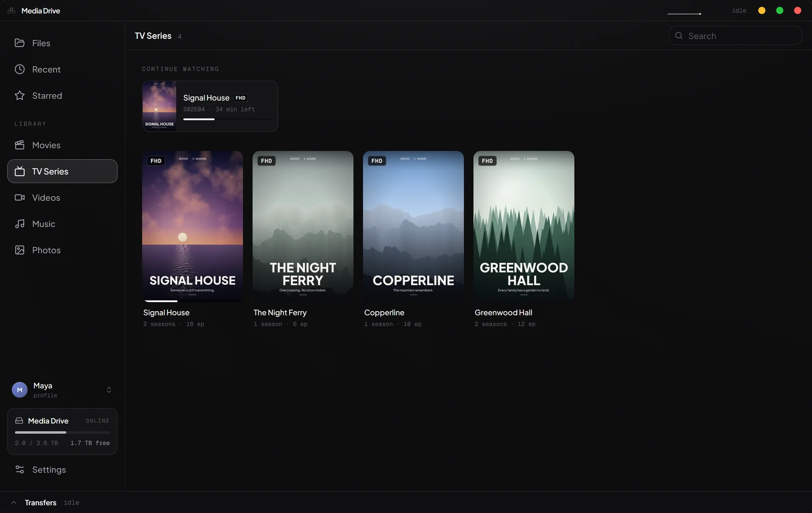Click the Copperline series title
The image size is (812, 513).
pyautogui.click(x=384, y=313)
